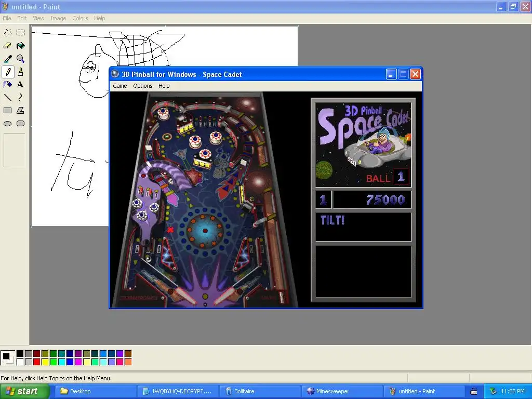Select the Rectangle shape tool

[x=7, y=111]
